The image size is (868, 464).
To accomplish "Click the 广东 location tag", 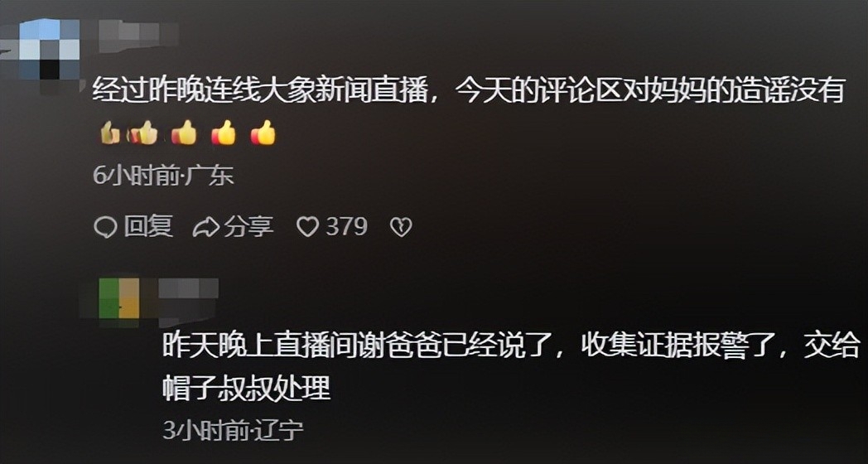I will click(x=211, y=176).
